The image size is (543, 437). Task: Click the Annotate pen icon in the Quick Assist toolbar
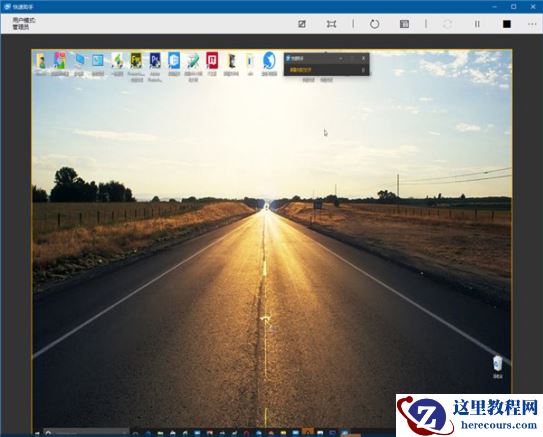pos(302,24)
